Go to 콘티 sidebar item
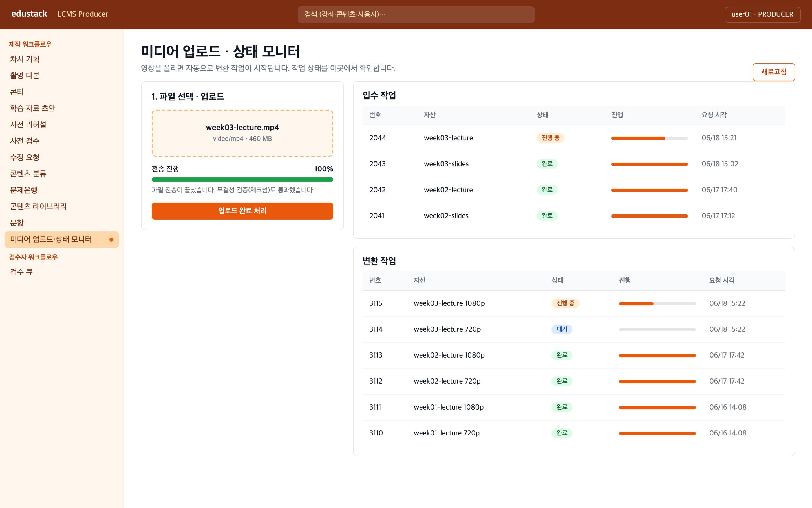This screenshot has width=812, height=508. pyautogui.click(x=62, y=92)
